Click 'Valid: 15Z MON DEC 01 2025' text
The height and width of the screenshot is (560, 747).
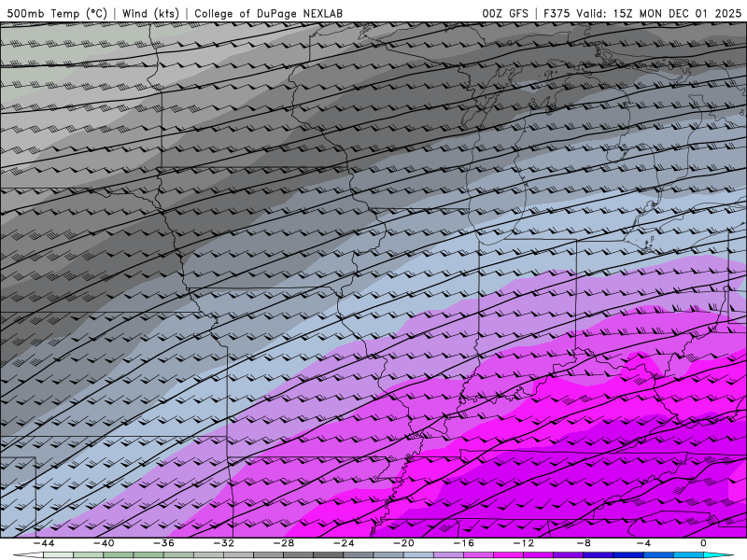pyautogui.click(x=659, y=13)
